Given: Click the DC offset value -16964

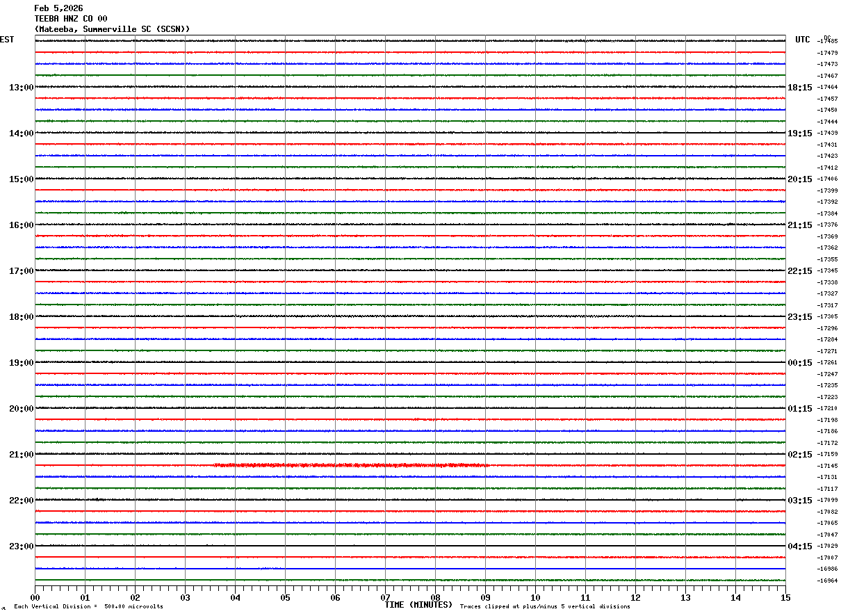Looking at the screenshot, I should [828, 581].
